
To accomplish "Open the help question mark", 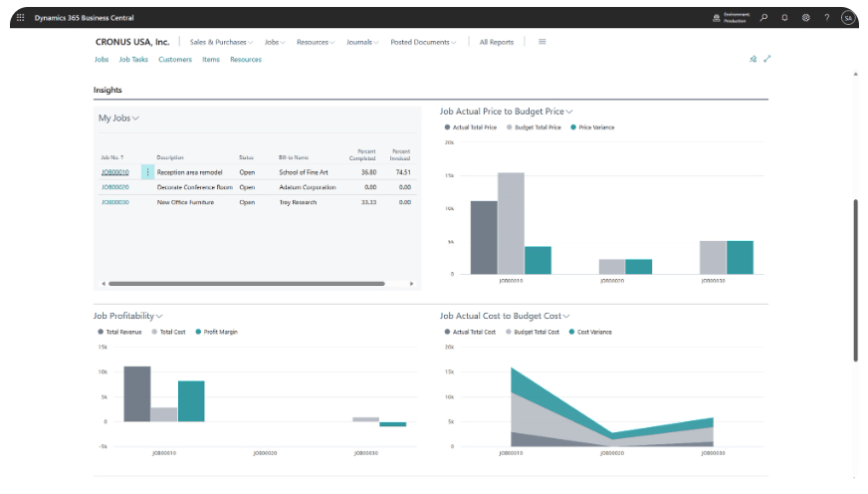I will point(826,18).
